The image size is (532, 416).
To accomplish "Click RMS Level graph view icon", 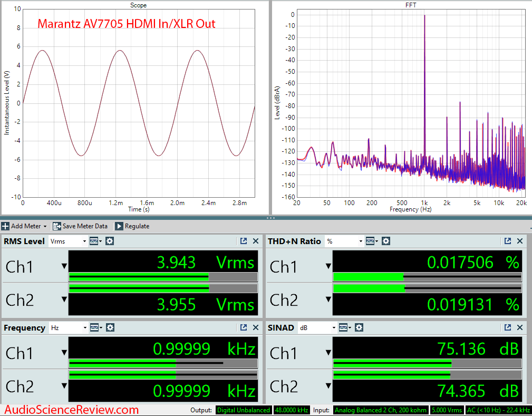I will [x=95, y=241].
